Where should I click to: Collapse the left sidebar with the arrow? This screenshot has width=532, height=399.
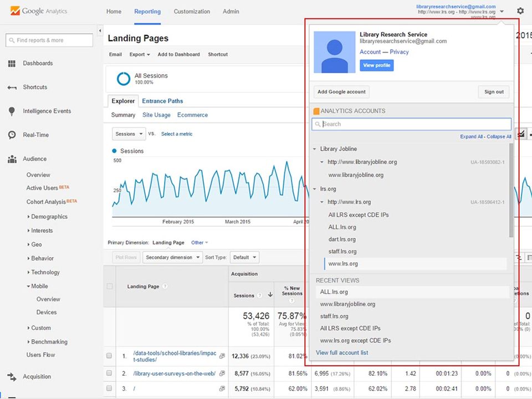click(x=100, y=31)
